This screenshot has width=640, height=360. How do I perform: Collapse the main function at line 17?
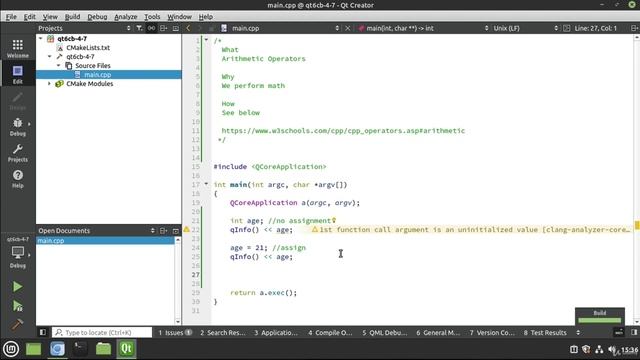click(206, 184)
